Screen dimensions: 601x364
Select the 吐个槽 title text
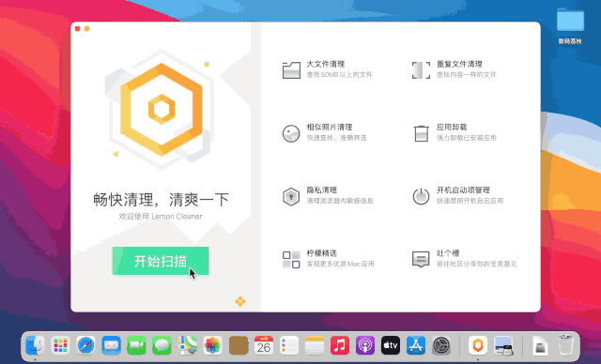pyautogui.click(x=448, y=253)
